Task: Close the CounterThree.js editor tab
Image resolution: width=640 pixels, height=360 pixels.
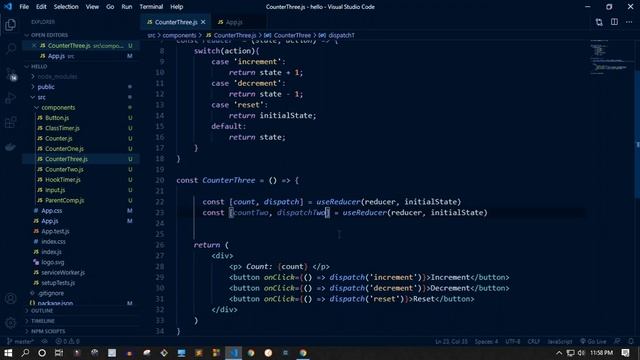Action: coord(203,22)
